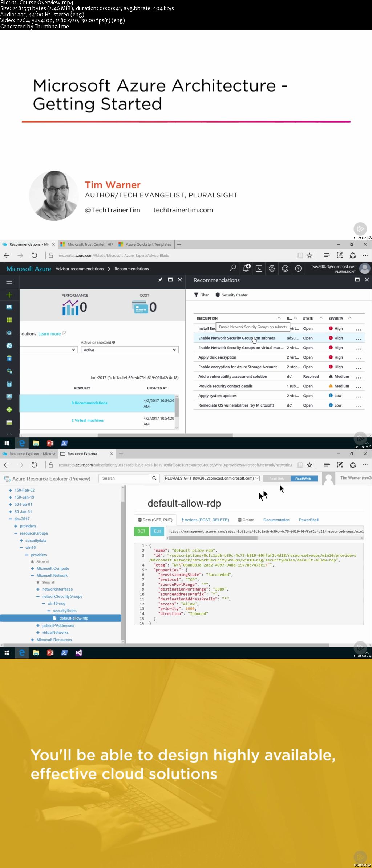
Task: Open the Documentation tab in Resource Explorer
Action: point(276,520)
